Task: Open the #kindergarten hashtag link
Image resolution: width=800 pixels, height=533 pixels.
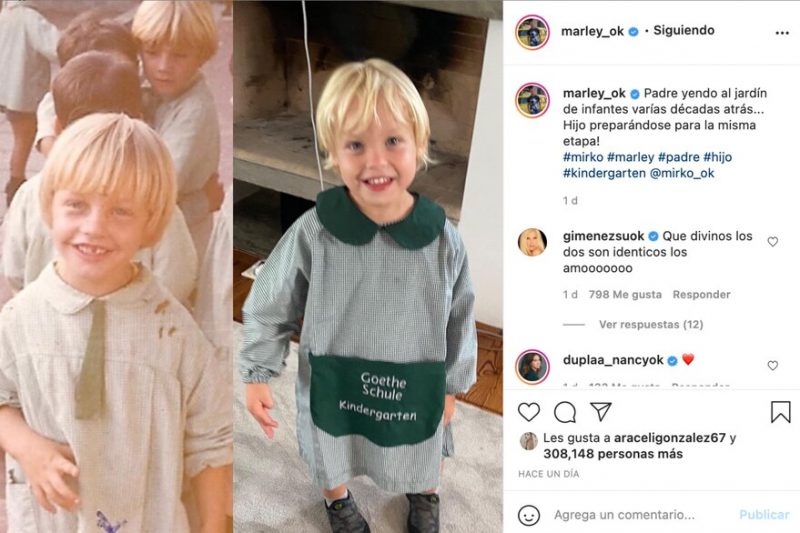Action: 605,173
